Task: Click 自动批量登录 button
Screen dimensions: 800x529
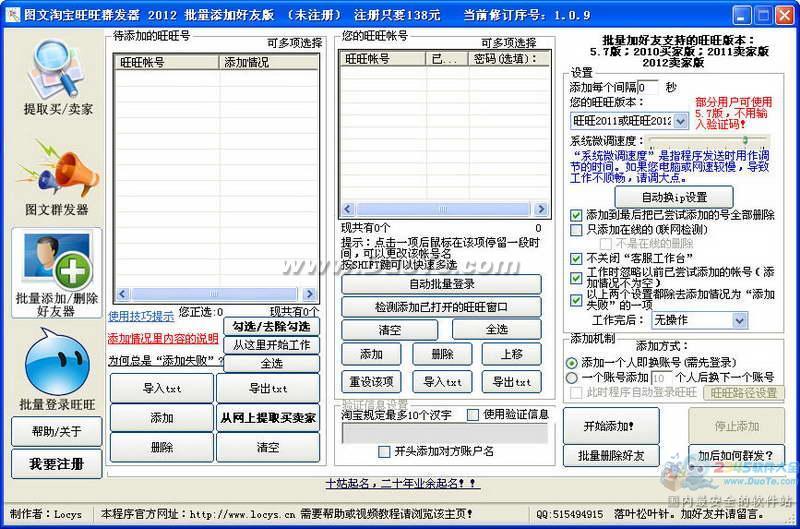Action: click(441, 284)
